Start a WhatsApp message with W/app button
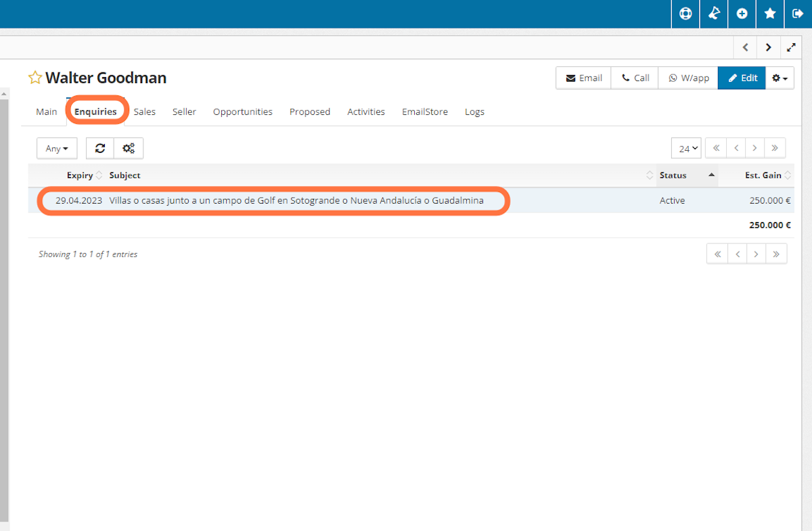The image size is (812, 531). tap(687, 78)
